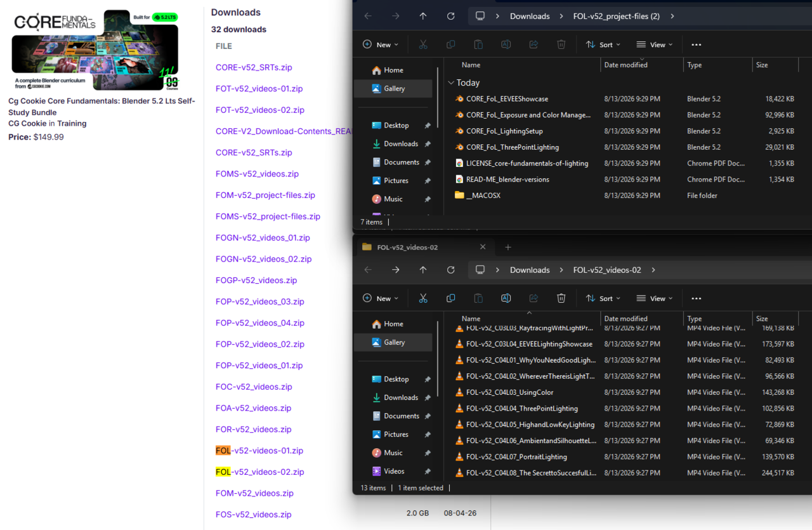Click Cut icon in the project-files window toolbar
Viewport: 812px width, 530px height.
click(423, 44)
